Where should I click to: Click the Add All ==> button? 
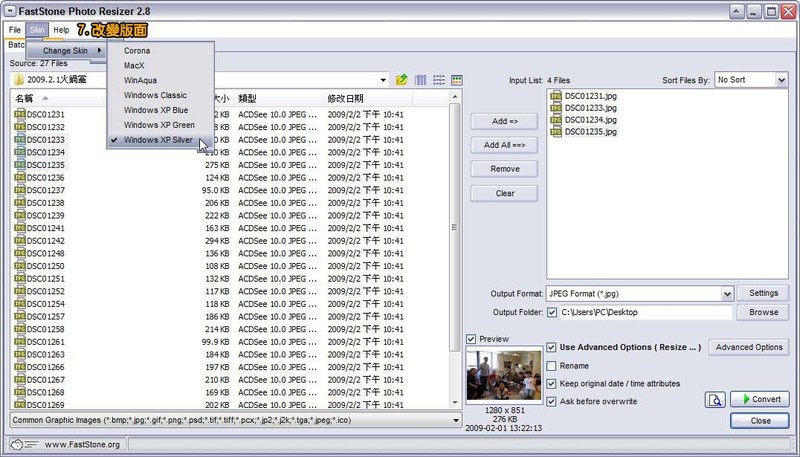tap(504, 145)
